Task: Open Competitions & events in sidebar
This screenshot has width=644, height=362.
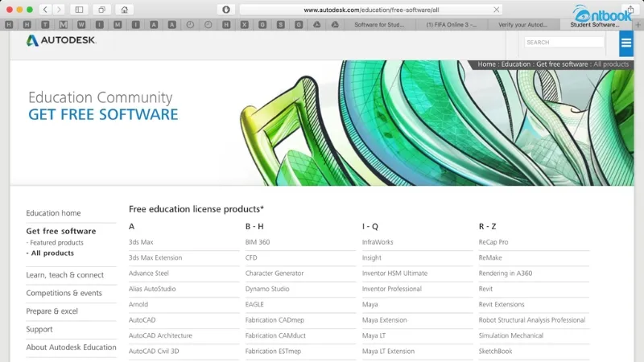Action: coord(64,294)
